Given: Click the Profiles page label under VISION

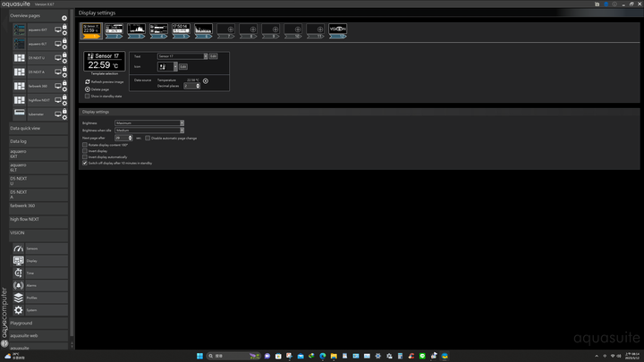Looking at the screenshot, I should click(x=32, y=298).
